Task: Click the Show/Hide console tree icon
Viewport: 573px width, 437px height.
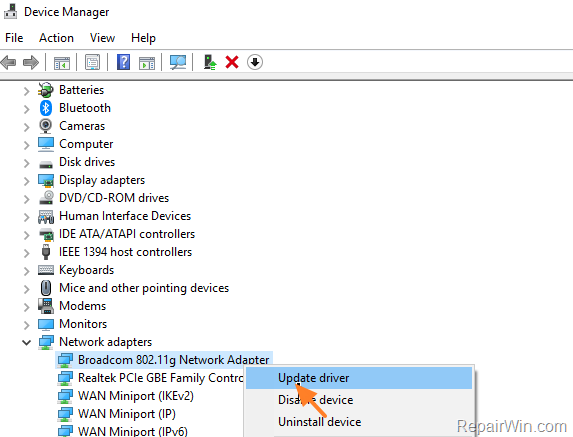Action: tap(62, 63)
